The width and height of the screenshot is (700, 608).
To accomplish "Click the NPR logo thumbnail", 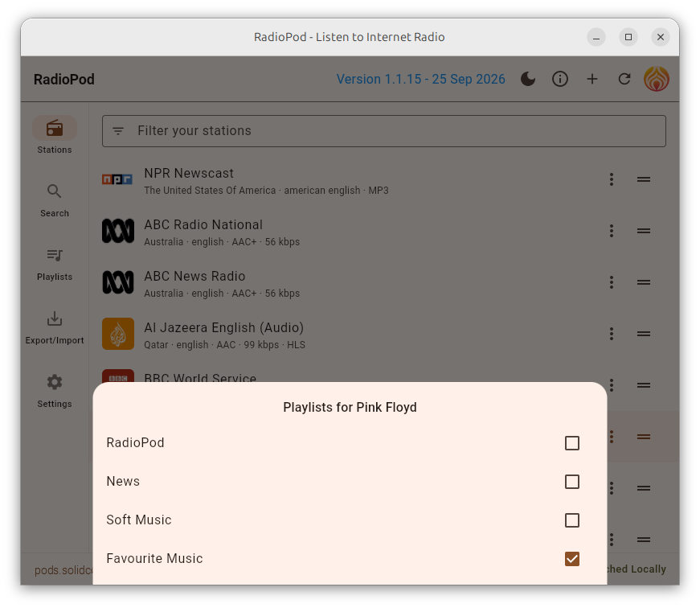I will pyautogui.click(x=117, y=179).
